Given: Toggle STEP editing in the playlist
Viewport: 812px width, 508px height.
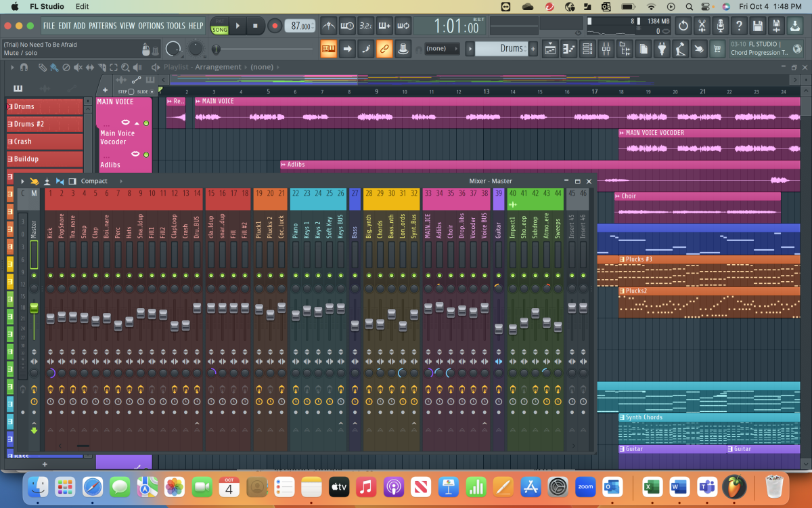Looking at the screenshot, I should [x=131, y=91].
